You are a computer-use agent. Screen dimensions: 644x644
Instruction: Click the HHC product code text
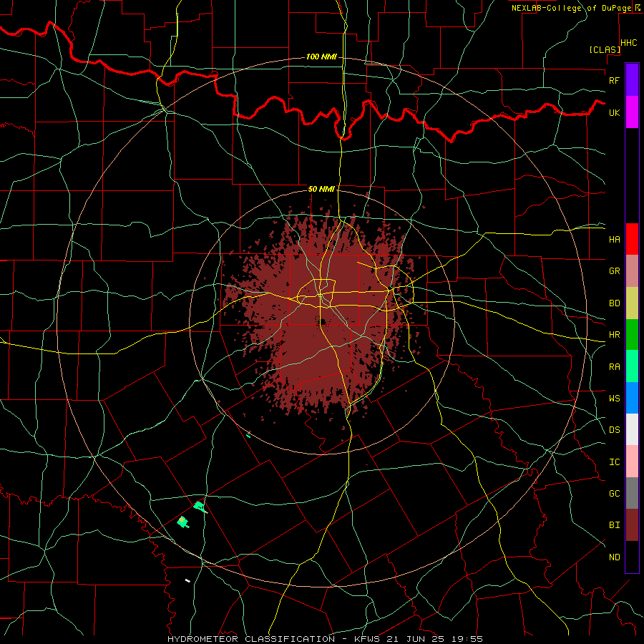pyautogui.click(x=629, y=43)
